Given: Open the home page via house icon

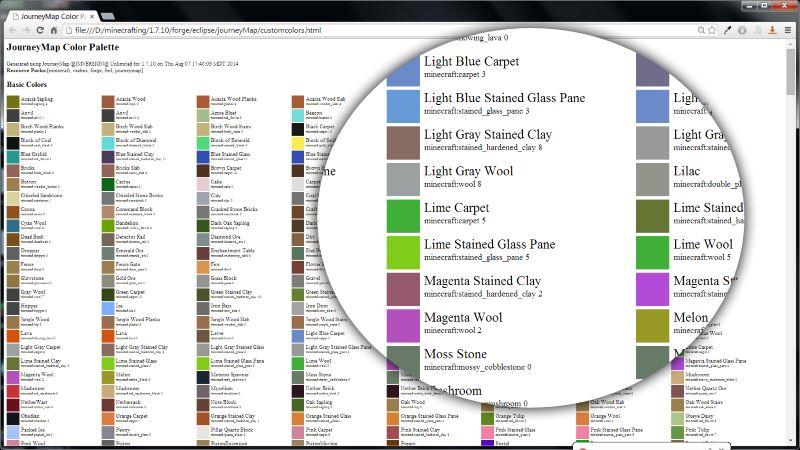Looking at the screenshot, I should tap(54, 31).
